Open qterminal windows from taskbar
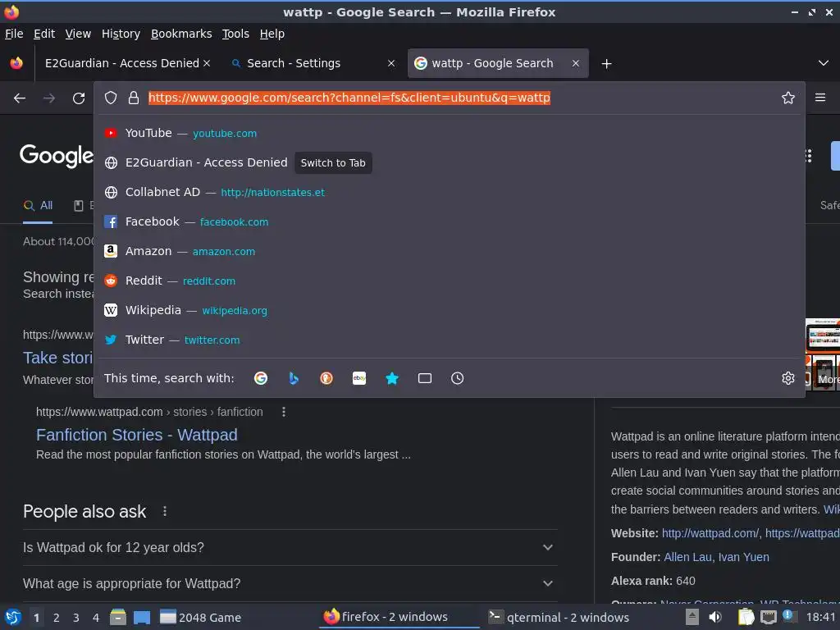Image resolution: width=840 pixels, height=630 pixels. coord(559,617)
